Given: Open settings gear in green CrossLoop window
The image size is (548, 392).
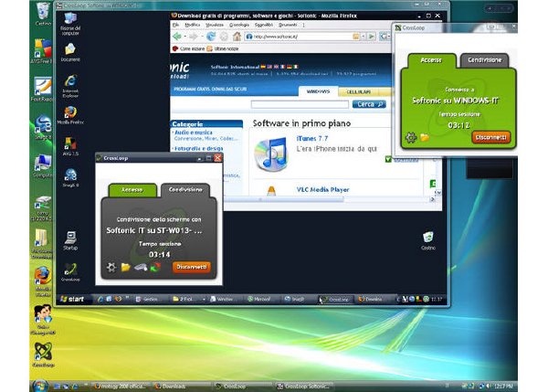Looking at the screenshot, I should click(411, 137).
